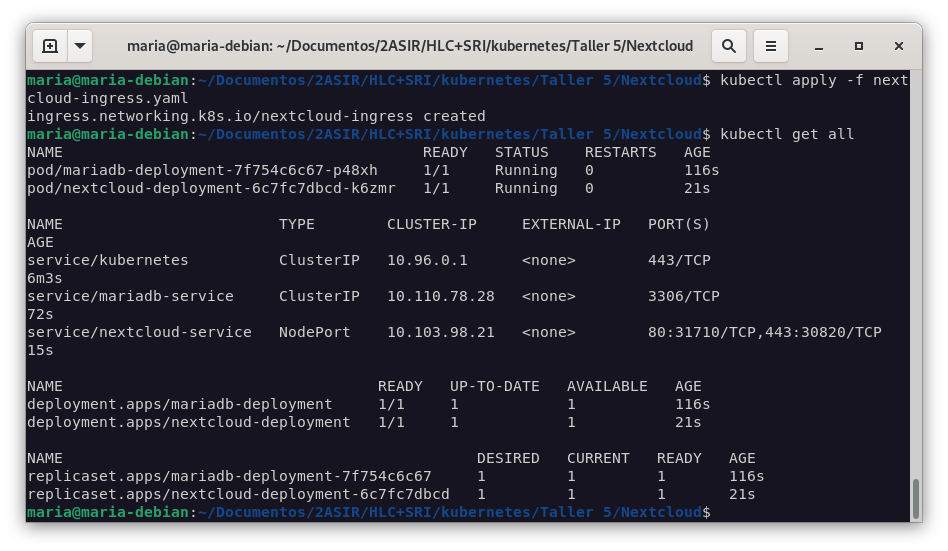This screenshot has width=948, height=551.
Task: Click deployment.apps/mariadb-deployment text
Action: 180,405
